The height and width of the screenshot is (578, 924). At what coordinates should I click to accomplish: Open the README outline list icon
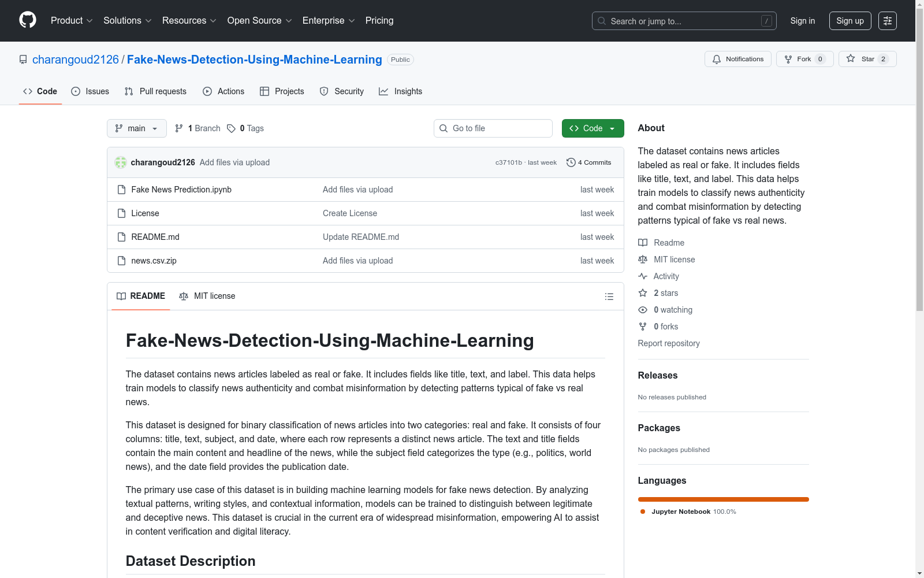coord(609,297)
